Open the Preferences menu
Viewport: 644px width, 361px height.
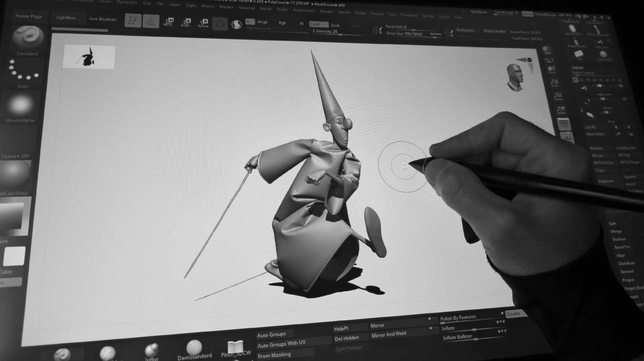(x=304, y=10)
